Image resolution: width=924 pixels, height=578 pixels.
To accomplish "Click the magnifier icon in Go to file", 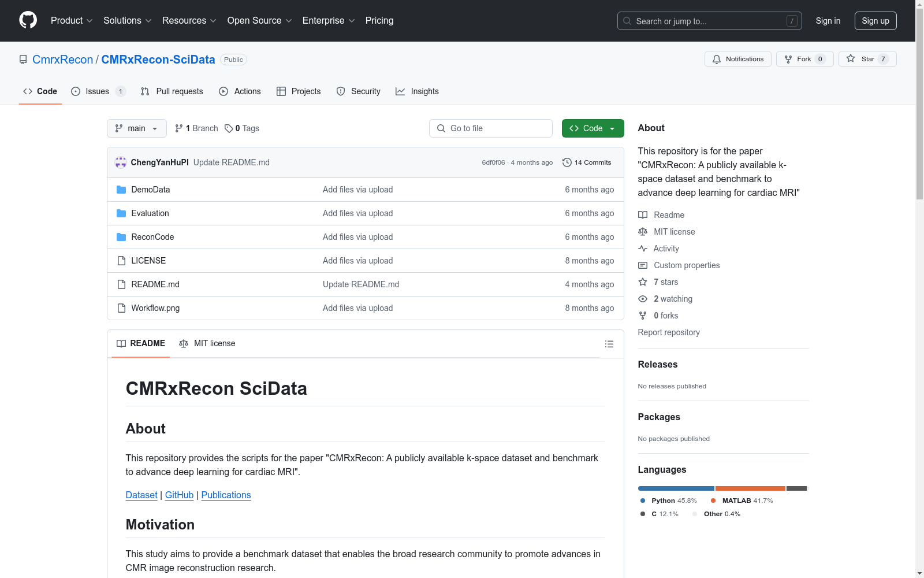I will pos(441,128).
